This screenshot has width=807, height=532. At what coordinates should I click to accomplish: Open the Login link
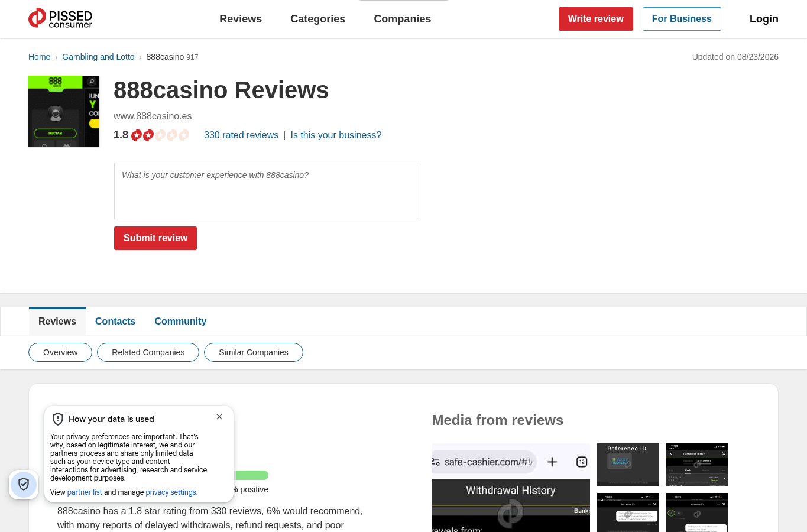click(x=764, y=19)
